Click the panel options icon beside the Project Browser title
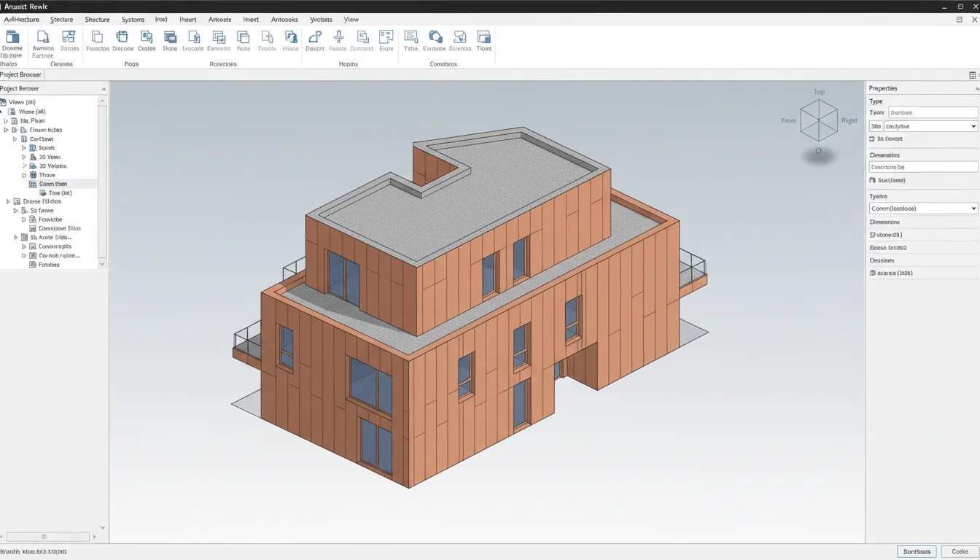This screenshot has width=980, height=560. (104, 88)
